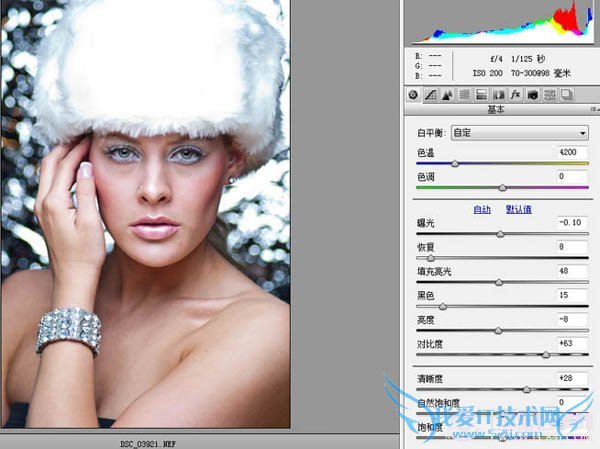Open the Basic panel tab icon

tap(414, 95)
